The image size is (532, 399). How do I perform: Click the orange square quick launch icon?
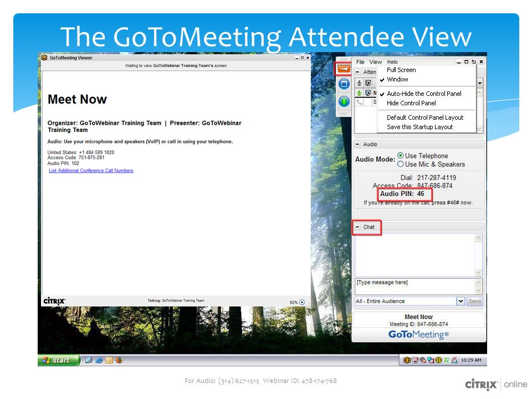click(x=109, y=360)
